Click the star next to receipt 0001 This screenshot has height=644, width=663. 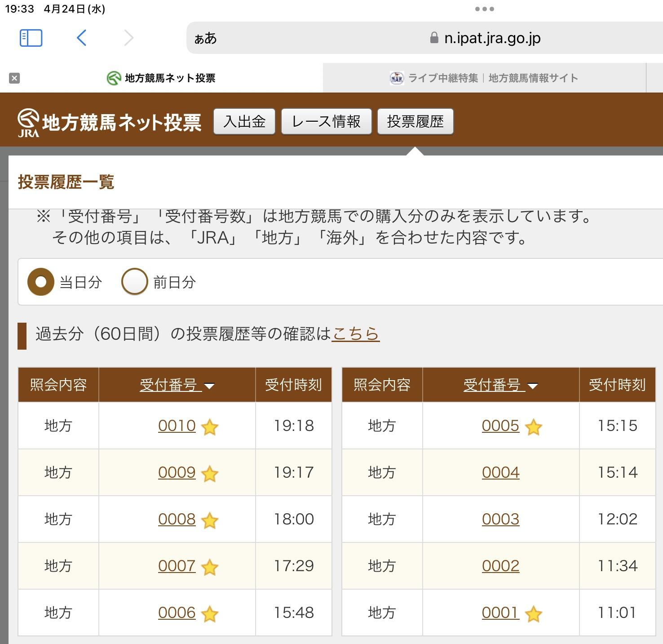tap(533, 614)
